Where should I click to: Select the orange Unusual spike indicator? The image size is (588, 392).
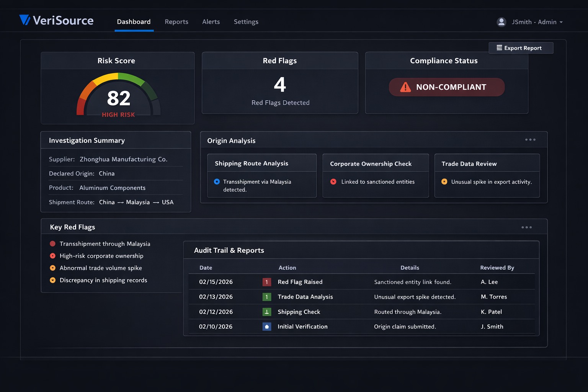click(444, 182)
